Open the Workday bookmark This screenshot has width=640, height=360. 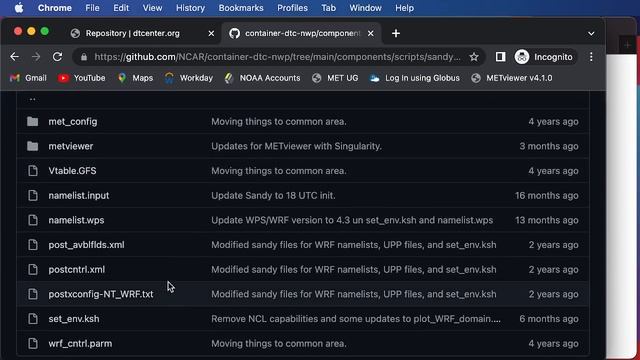click(x=189, y=78)
